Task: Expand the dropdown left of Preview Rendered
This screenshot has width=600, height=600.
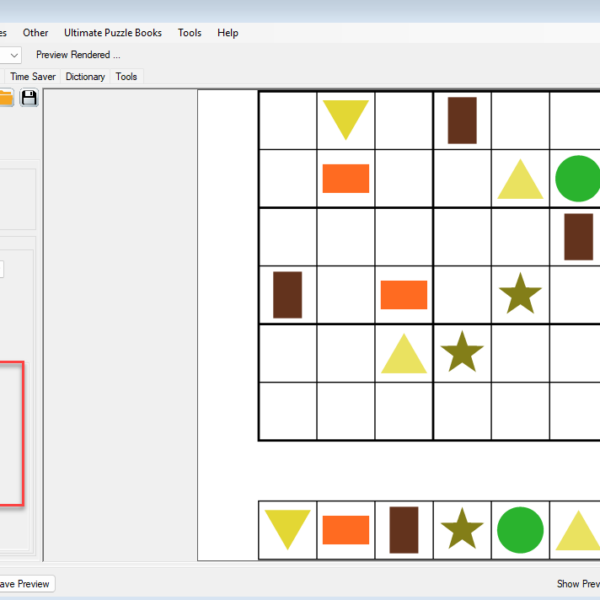Action: coord(14,55)
